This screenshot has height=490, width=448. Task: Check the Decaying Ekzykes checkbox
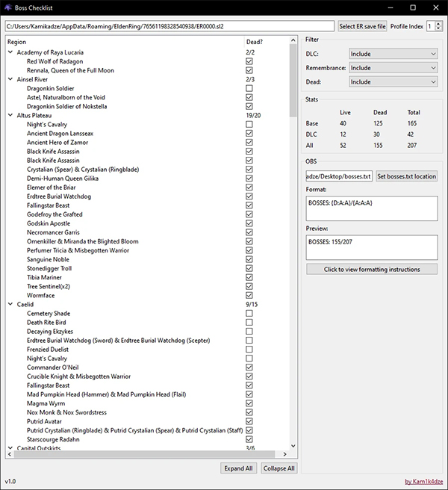[x=249, y=331]
